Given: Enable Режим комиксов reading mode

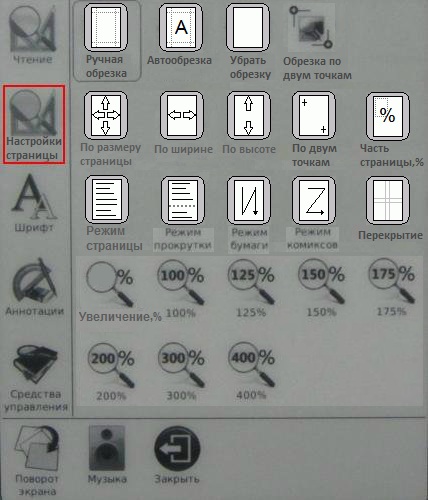Looking at the screenshot, I should tap(314, 200).
